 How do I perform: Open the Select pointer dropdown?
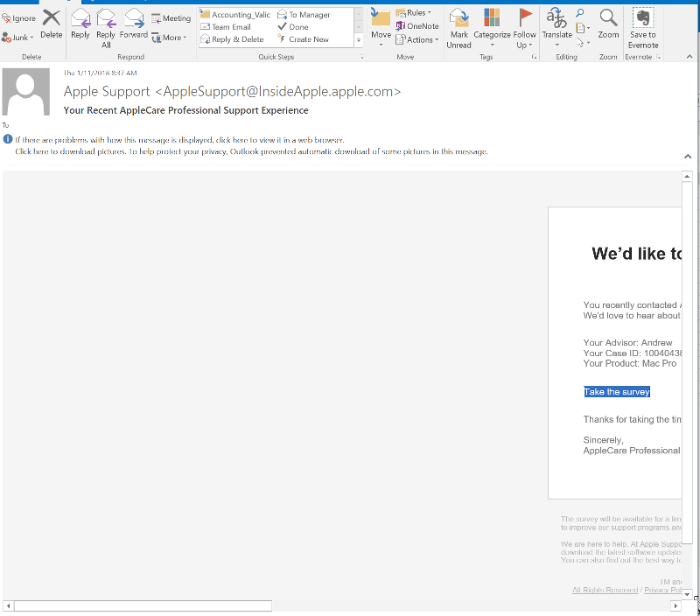(x=583, y=42)
